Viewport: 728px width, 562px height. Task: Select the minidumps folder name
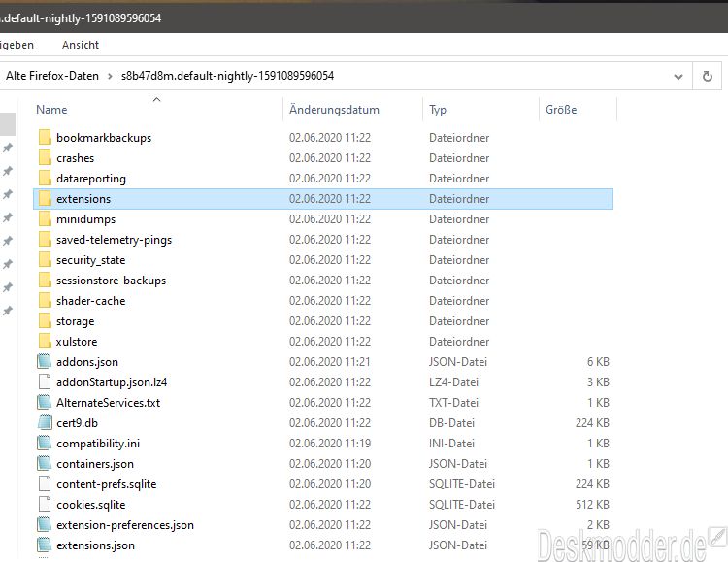(x=85, y=219)
